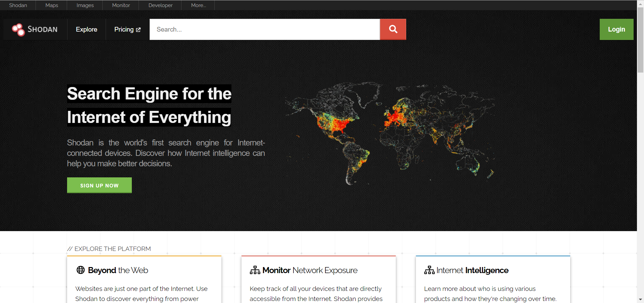Go to the Explore page
Image resolution: width=644 pixels, height=303 pixels.
pyautogui.click(x=87, y=30)
